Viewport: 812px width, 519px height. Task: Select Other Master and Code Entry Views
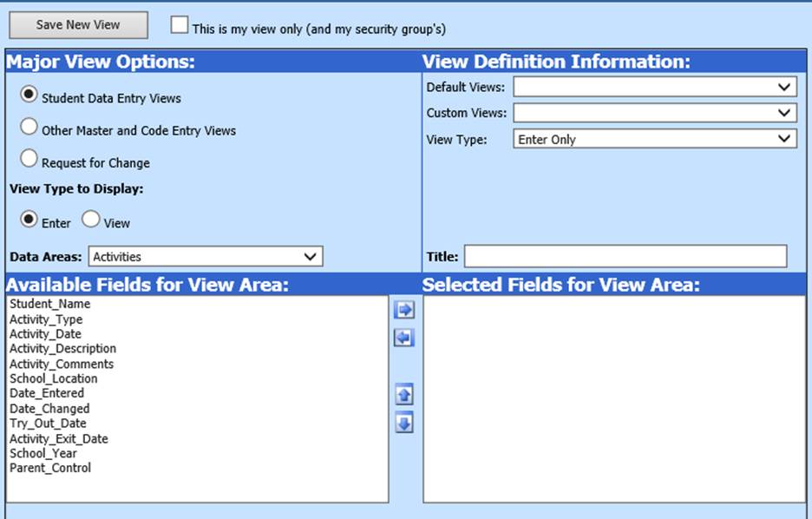(29, 128)
